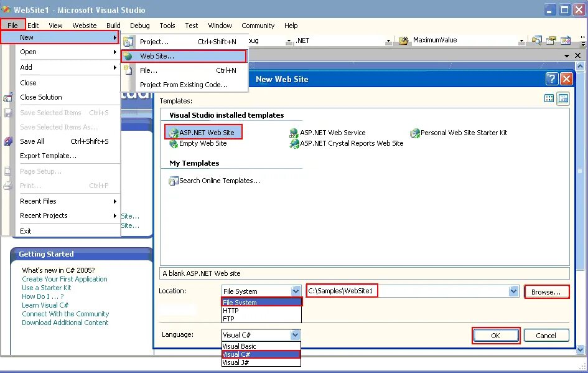Open the Community menu

click(x=258, y=26)
